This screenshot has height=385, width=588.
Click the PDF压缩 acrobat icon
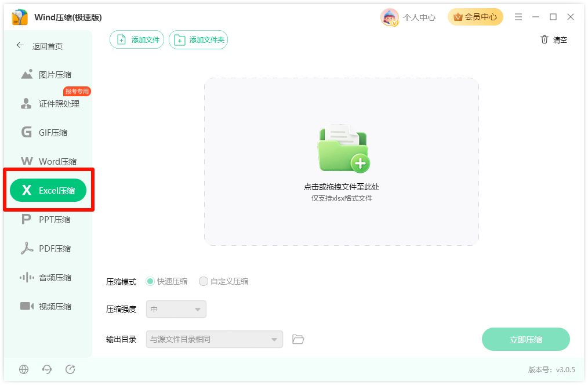[27, 248]
